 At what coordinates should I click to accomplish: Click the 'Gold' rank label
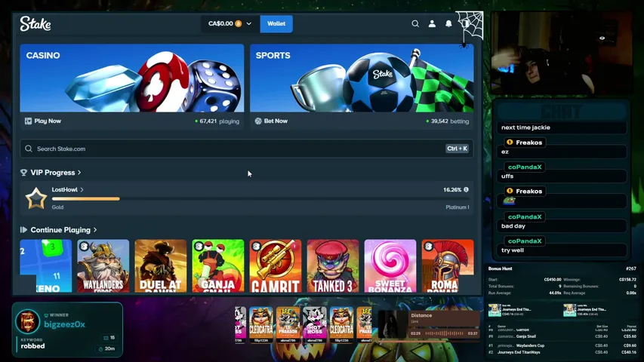pyautogui.click(x=57, y=207)
